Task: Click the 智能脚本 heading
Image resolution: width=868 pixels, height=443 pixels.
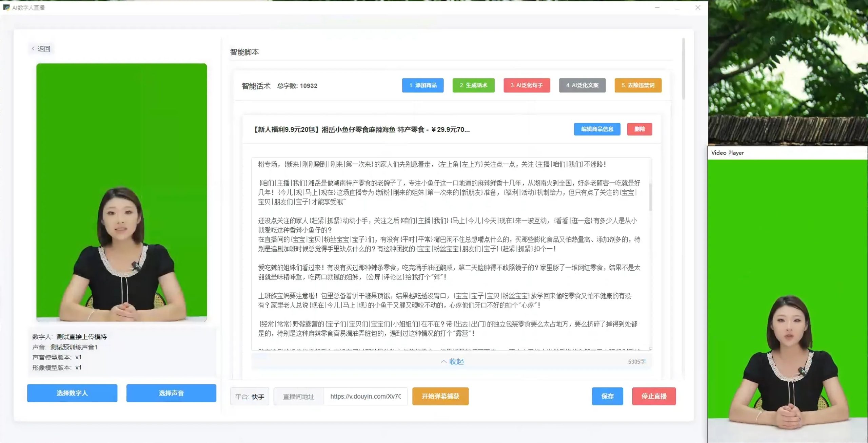Action: pos(244,52)
